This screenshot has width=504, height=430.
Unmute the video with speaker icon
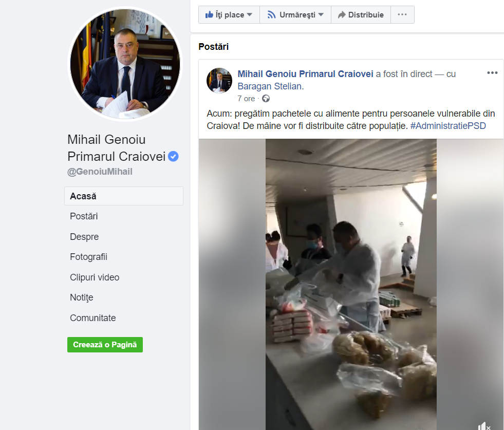coord(484,426)
